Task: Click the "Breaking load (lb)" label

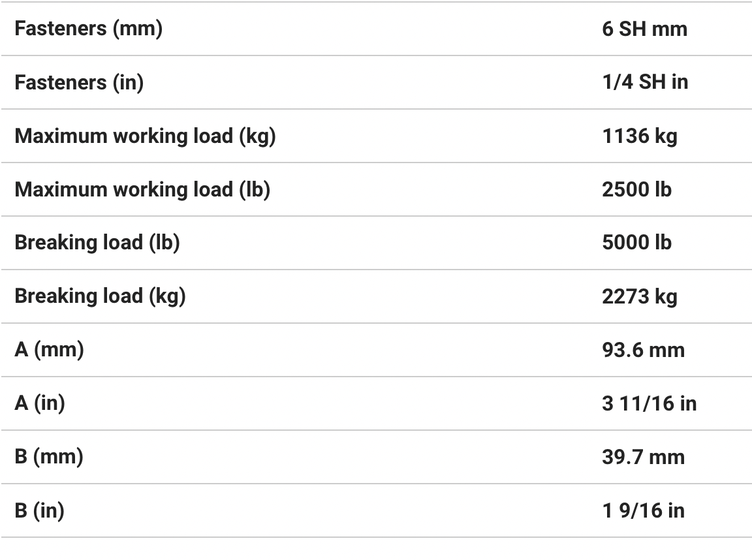Action: click(x=97, y=243)
